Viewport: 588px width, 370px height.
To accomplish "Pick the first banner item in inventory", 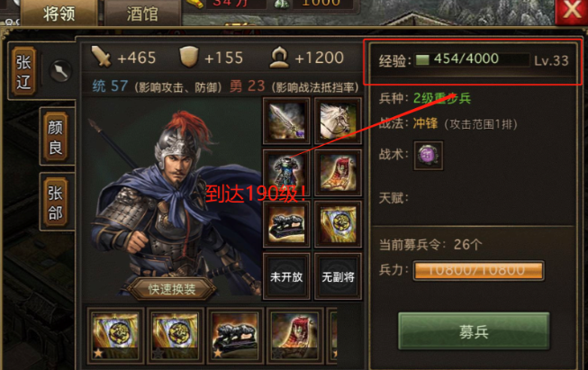I will 115,336.
